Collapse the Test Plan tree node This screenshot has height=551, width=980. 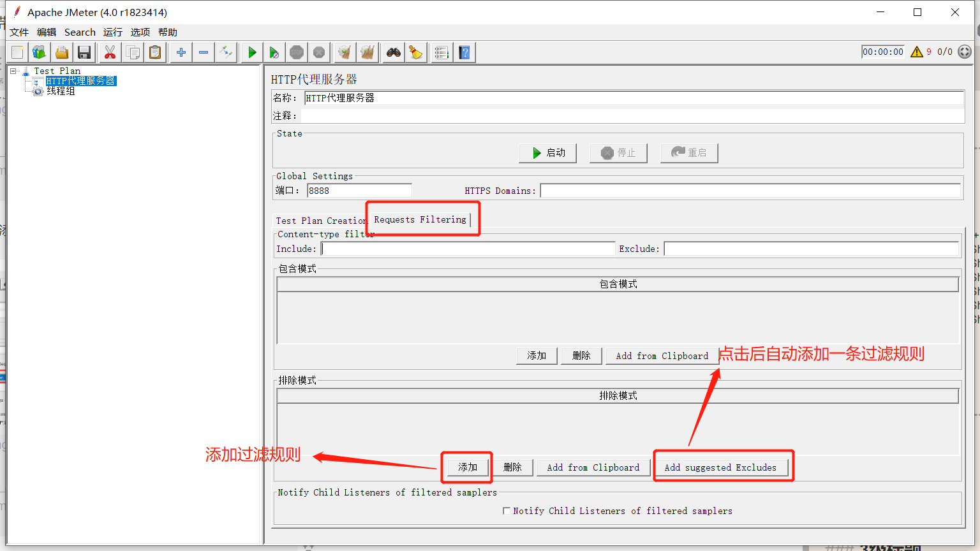click(x=13, y=71)
